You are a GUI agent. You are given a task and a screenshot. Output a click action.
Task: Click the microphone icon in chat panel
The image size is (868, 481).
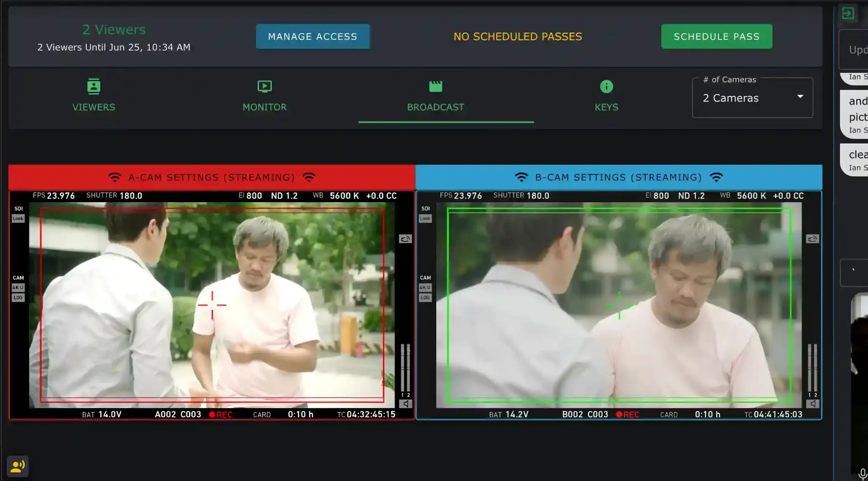click(862, 474)
